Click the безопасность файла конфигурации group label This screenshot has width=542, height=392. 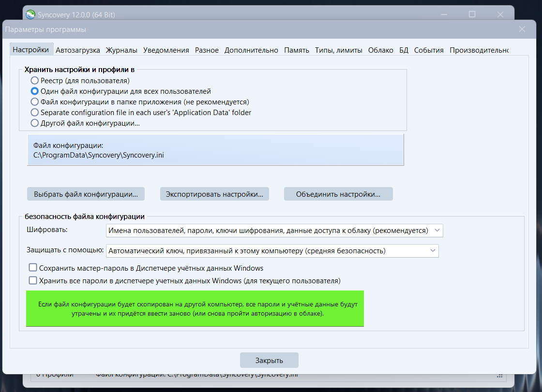(x=85, y=217)
